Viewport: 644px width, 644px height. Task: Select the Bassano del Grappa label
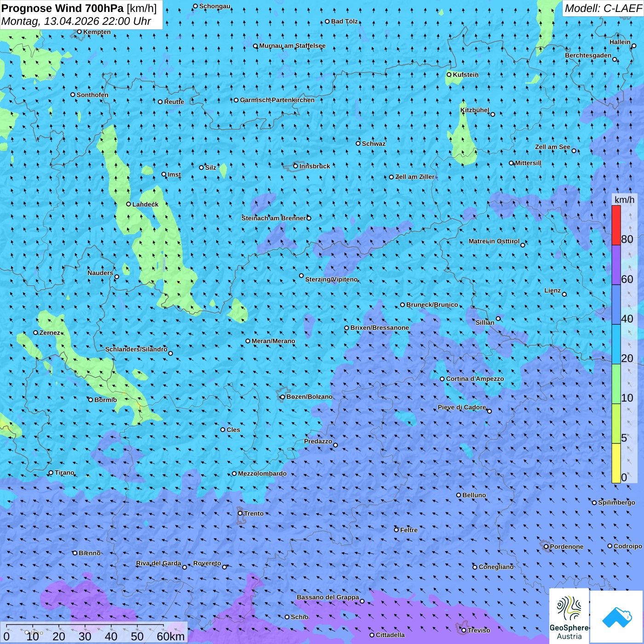(328, 597)
